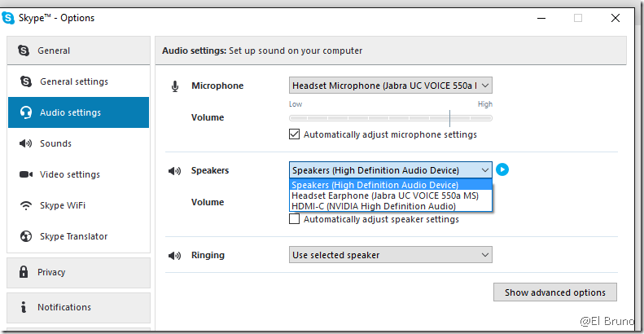The width and height of the screenshot is (644, 334).
Task: Open the Microphone device dropdown
Action: click(391, 86)
